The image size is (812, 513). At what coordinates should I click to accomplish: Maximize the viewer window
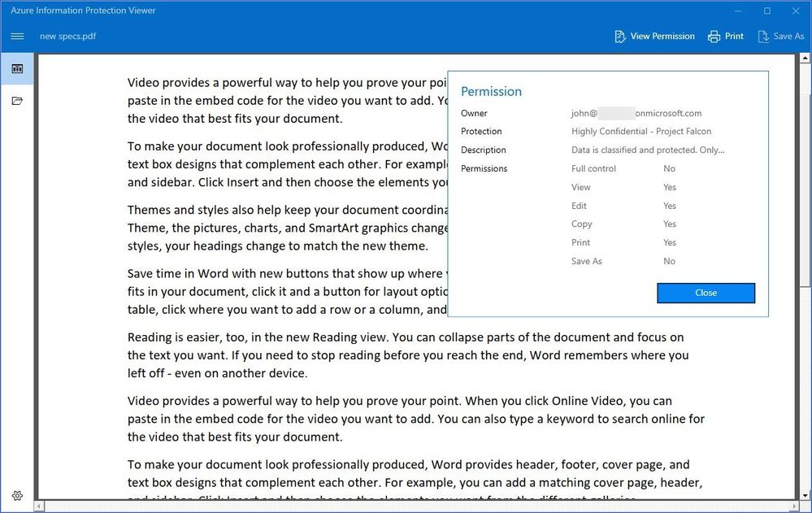pos(767,11)
